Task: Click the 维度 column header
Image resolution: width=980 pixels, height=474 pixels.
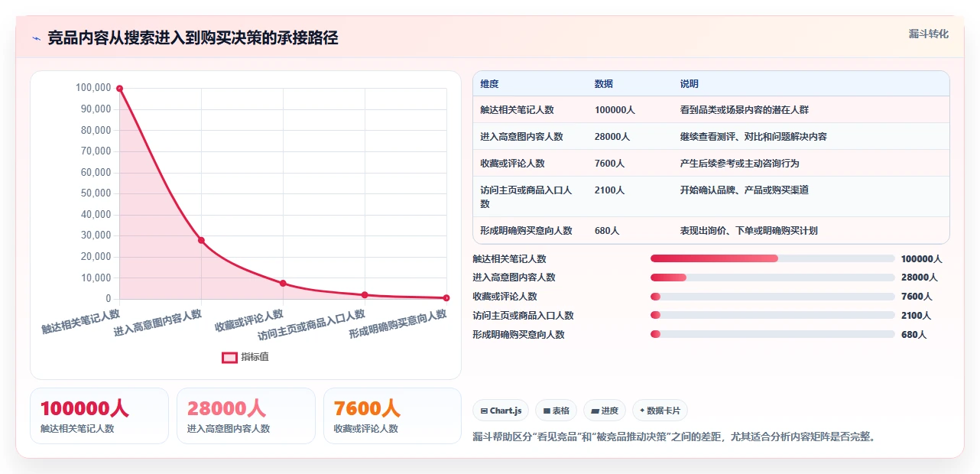Action: point(489,84)
